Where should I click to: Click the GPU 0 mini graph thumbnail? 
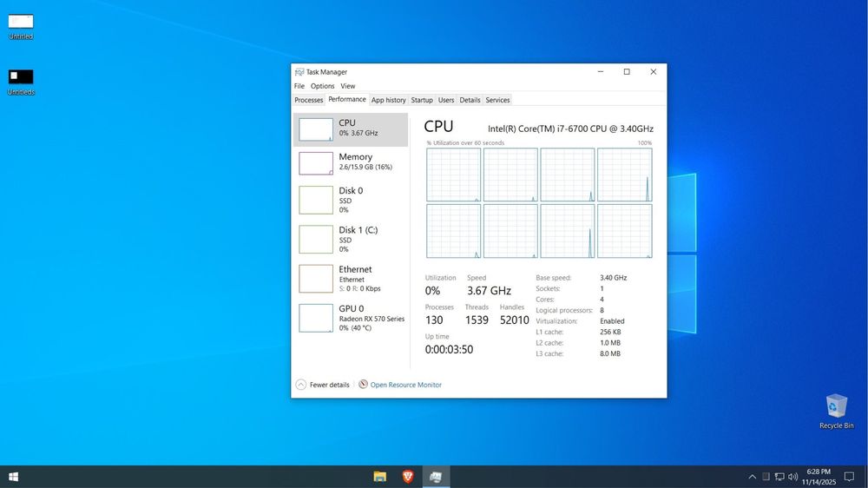[316, 318]
